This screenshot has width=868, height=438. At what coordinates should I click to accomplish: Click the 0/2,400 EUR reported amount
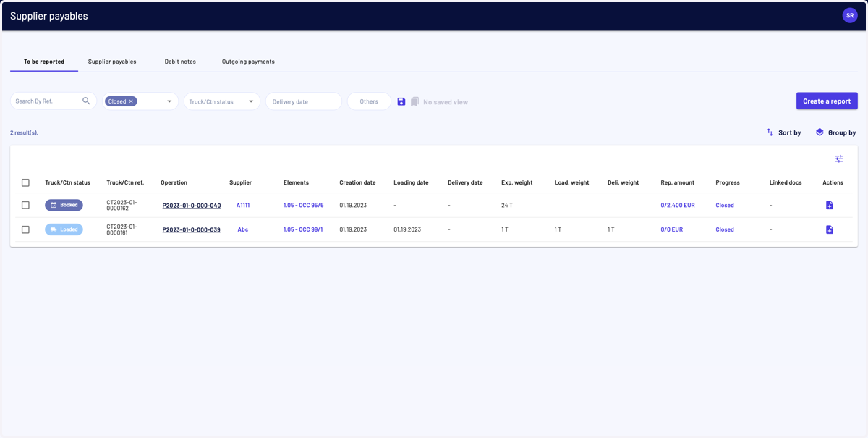pos(678,206)
